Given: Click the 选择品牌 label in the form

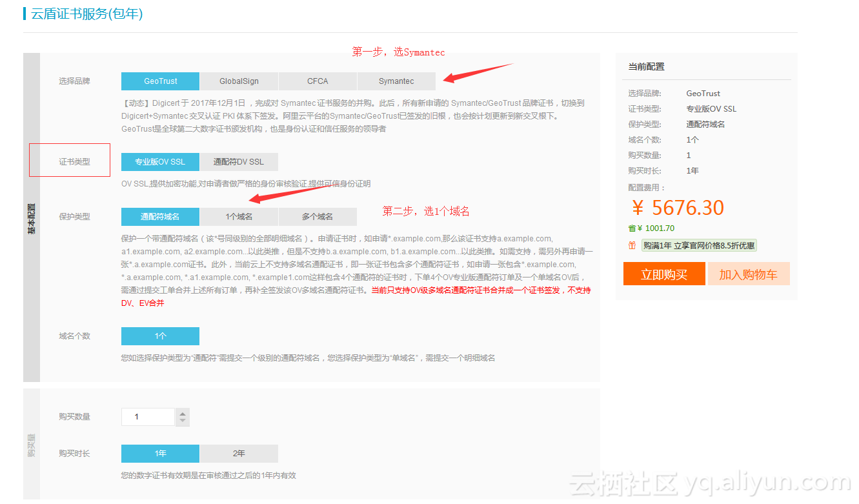Looking at the screenshot, I should (x=74, y=81).
